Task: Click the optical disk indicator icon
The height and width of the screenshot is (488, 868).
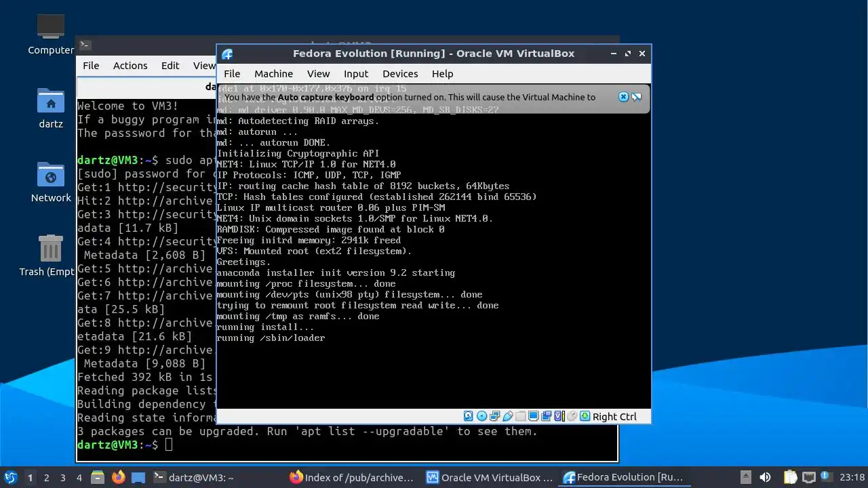Action: (x=481, y=416)
